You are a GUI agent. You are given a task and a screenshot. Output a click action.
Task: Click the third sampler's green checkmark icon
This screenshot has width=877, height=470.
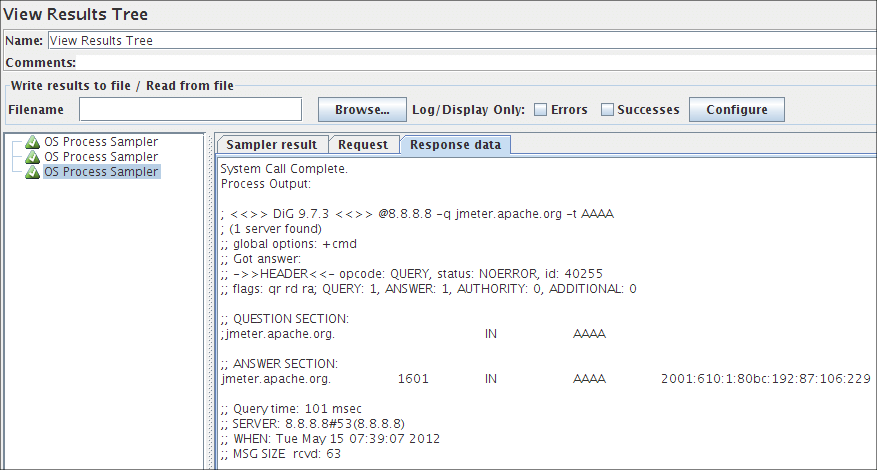[32, 172]
